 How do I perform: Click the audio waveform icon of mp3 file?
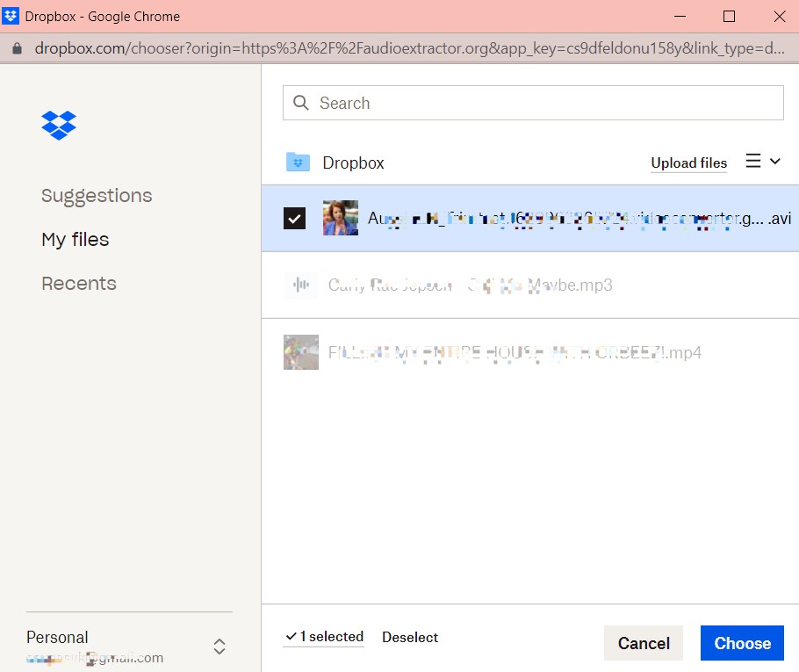click(301, 285)
